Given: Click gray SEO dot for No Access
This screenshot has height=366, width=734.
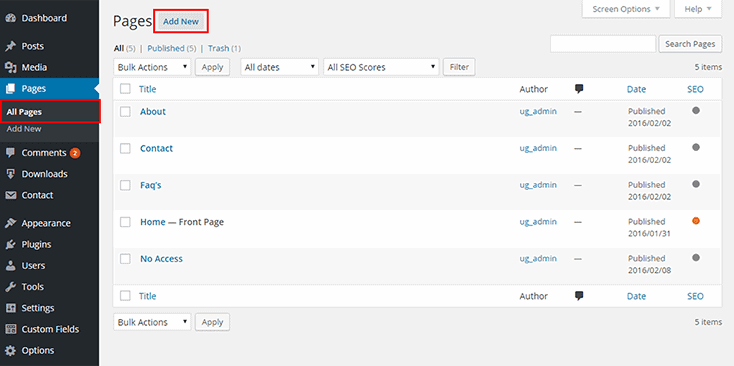Looking at the screenshot, I should [x=696, y=257].
